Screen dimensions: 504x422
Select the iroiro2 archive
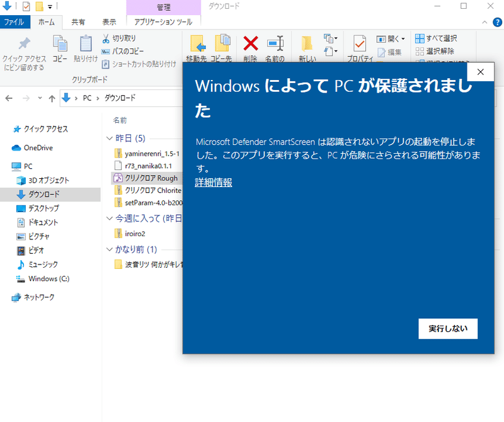point(130,234)
